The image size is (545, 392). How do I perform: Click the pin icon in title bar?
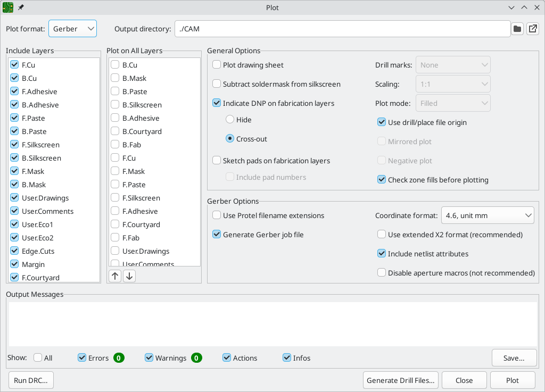click(x=21, y=8)
